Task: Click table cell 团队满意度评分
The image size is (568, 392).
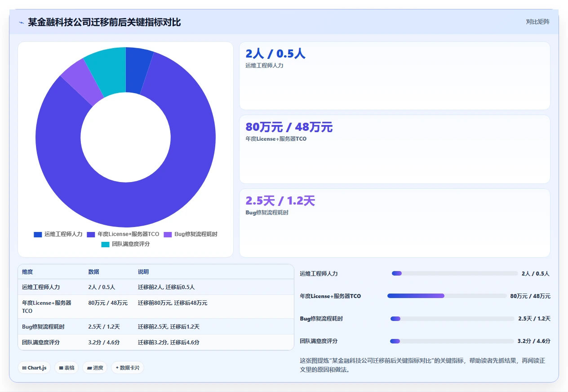Action: click(x=41, y=343)
